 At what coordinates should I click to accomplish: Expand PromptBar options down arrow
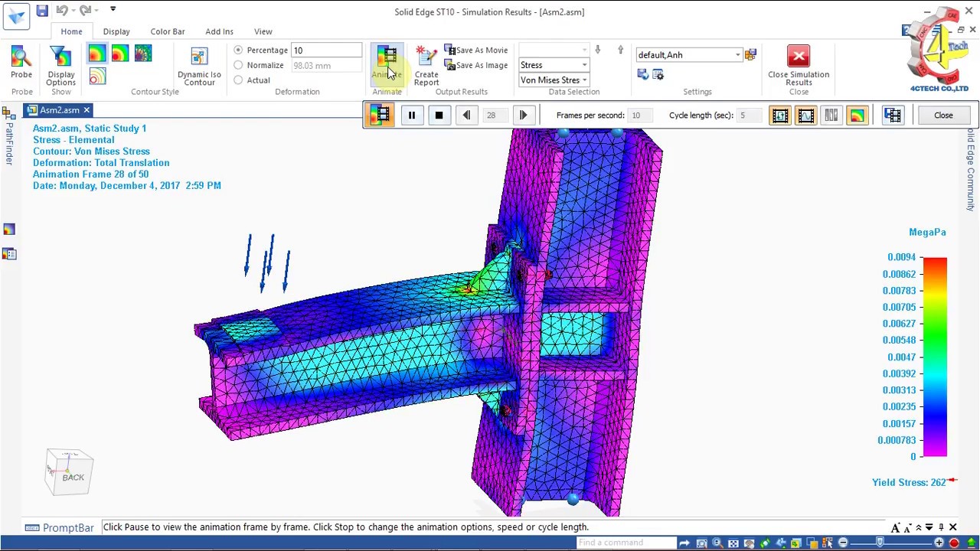pyautogui.click(x=929, y=527)
